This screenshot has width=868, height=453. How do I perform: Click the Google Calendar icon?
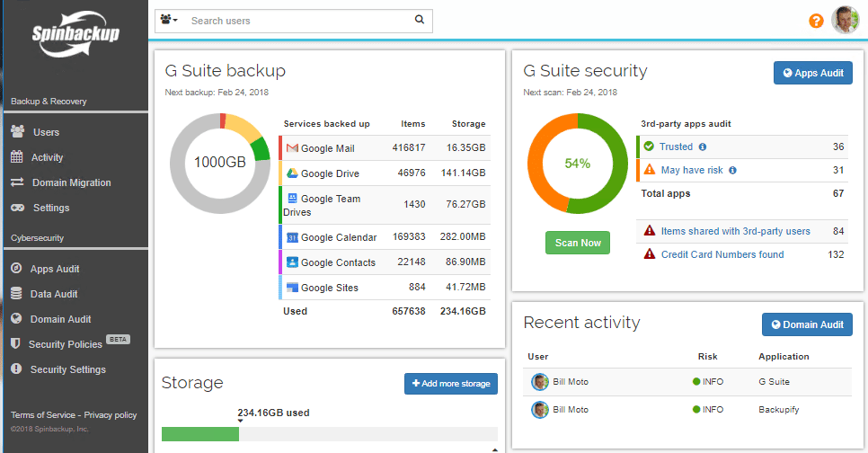coord(292,237)
